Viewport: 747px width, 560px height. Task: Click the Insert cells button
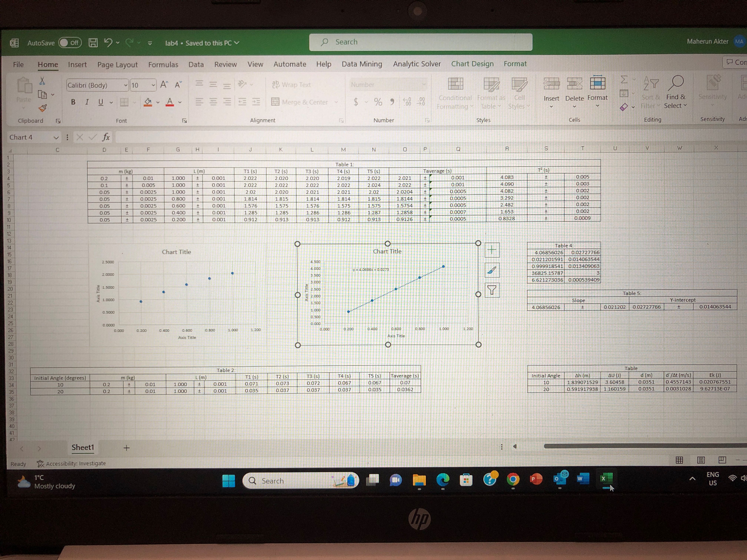click(x=551, y=92)
